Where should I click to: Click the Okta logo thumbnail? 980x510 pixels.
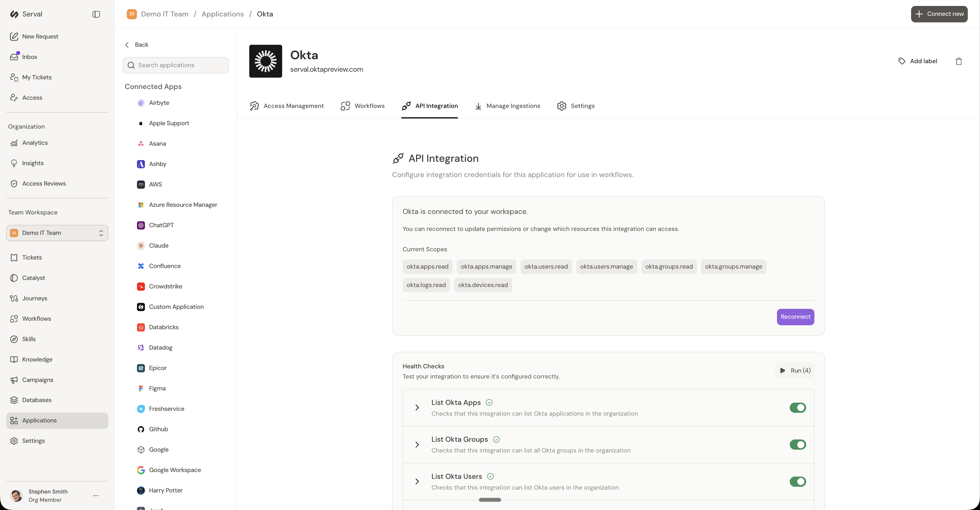click(265, 61)
